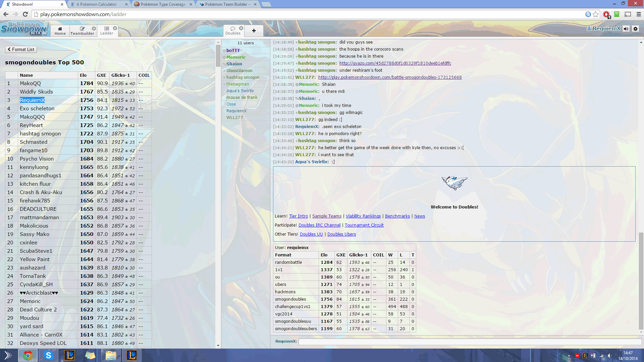
Task: Open the Chrome menu button
Action: tap(638, 14)
